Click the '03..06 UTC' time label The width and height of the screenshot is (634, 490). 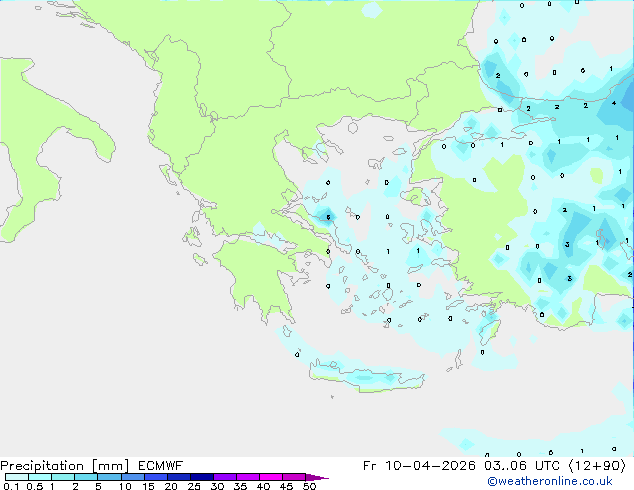pos(522,466)
